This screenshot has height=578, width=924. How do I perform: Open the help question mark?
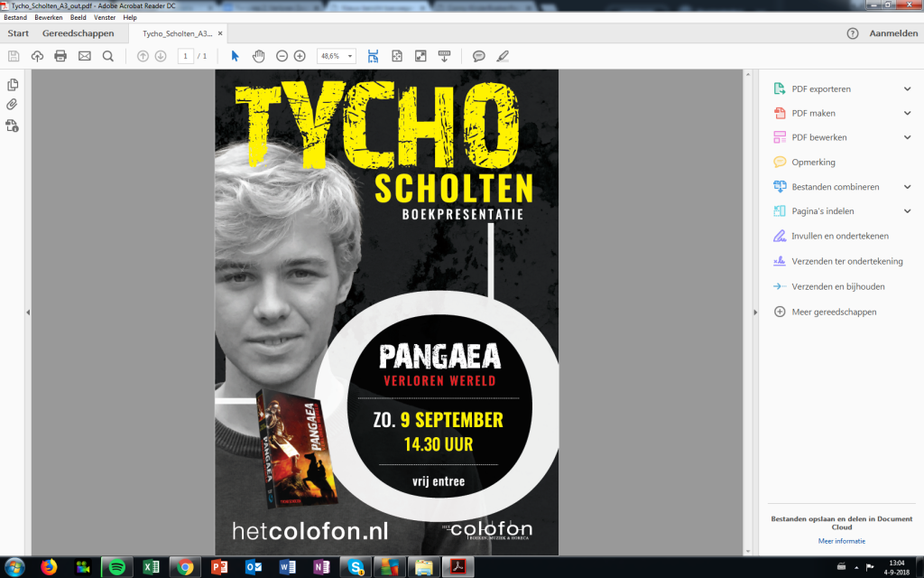point(853,33)
